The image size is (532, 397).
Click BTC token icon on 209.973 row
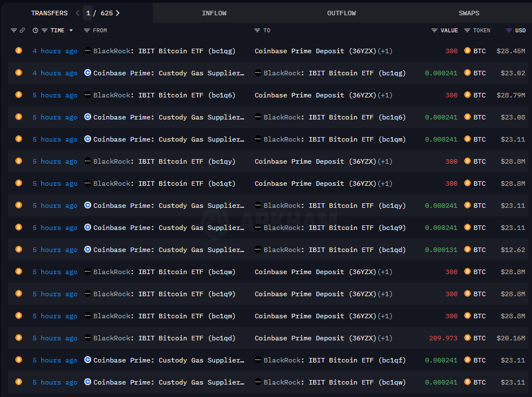tap(467, 338)
